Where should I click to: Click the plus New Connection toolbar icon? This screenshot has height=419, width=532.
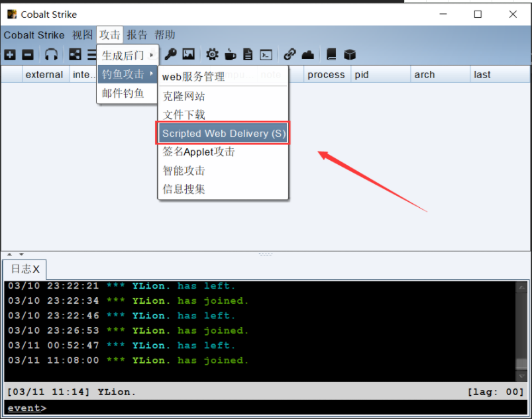[10, 54]
